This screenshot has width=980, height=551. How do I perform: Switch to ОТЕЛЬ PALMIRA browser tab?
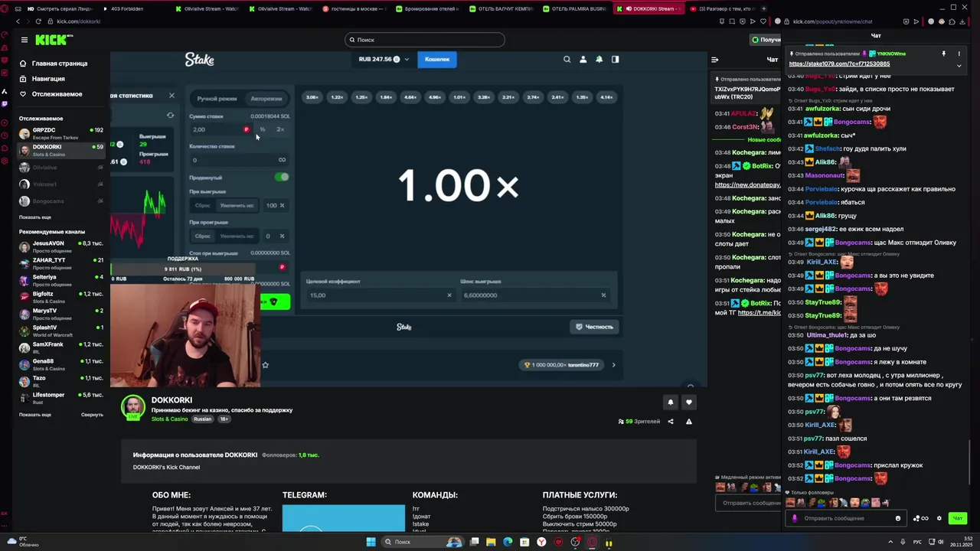574,8
